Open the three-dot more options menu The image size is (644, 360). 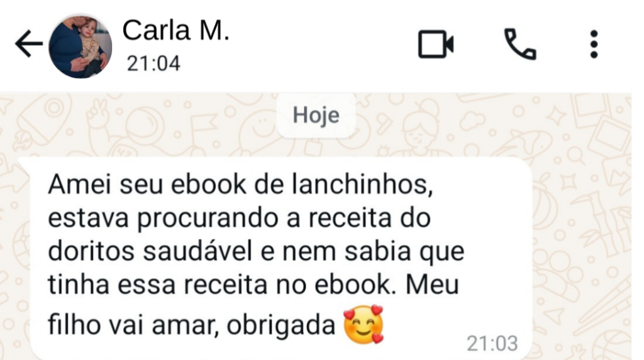pyautogui.click(x=594, y=44)
